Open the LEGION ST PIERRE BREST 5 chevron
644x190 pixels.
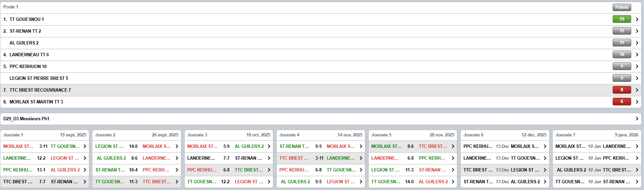(637, 78)
